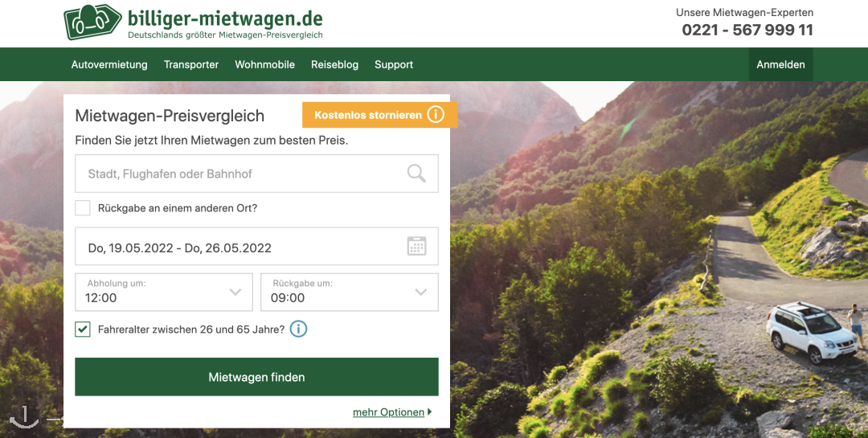Image resolution: width=868 pixels, height=438 pixels.
Task: Click info icon next to Fahreralter option
Action: [x=298, y=329]
